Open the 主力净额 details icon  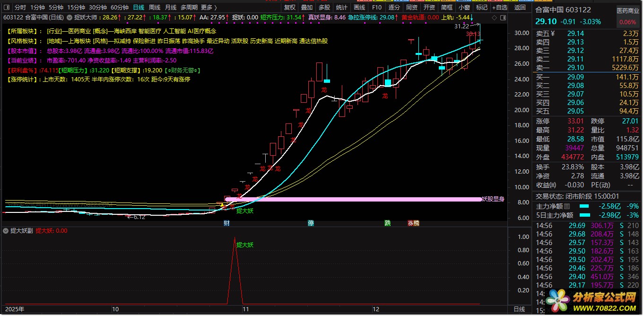tap(567, 206)
